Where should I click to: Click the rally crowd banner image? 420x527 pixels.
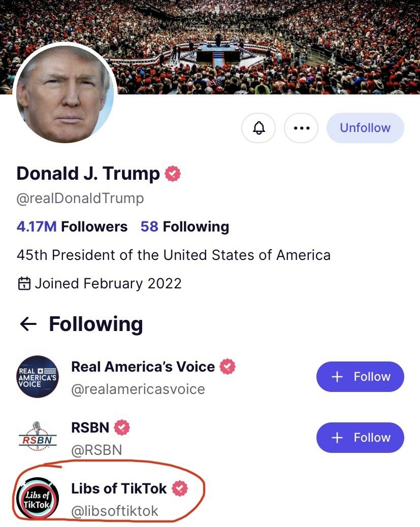(264, 46)
